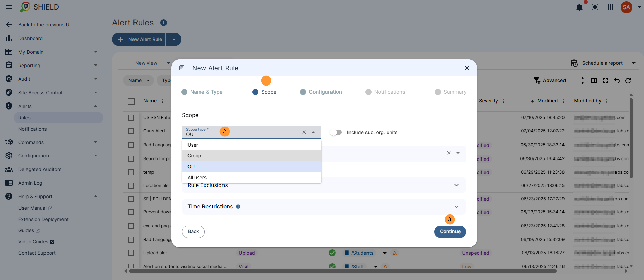The image size is (644, 280).
Task: Open Severity column options menu
Action: click(503, 101)
